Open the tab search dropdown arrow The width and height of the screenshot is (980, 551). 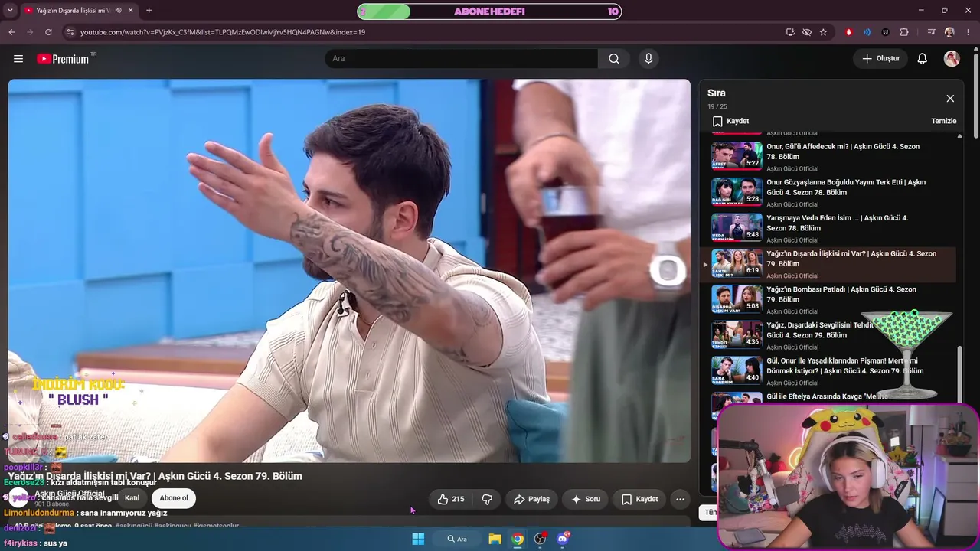click(x=8, y=11)
